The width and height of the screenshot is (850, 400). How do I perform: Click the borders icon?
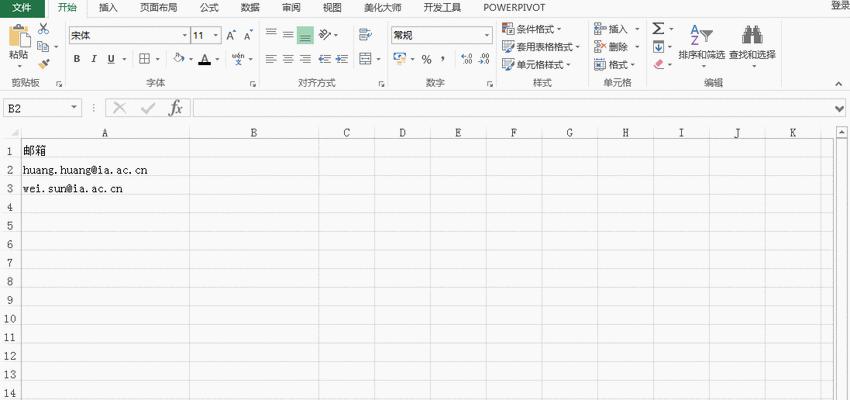pos(144,59)
